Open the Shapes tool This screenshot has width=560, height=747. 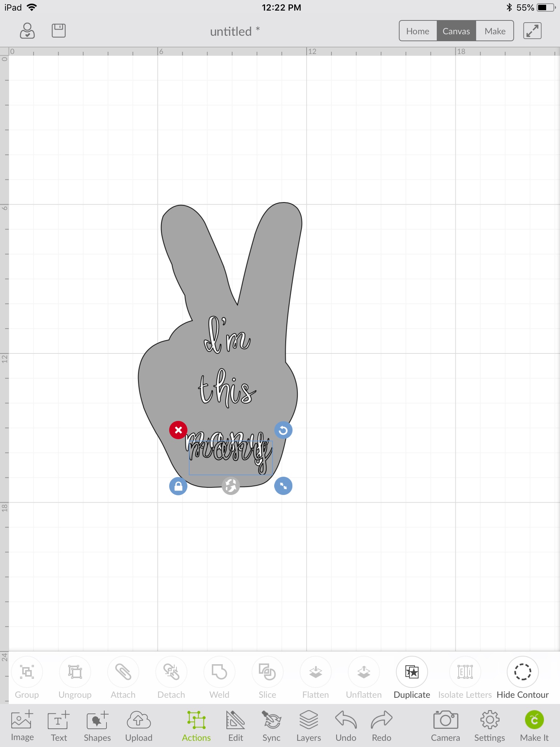point(97,720)
